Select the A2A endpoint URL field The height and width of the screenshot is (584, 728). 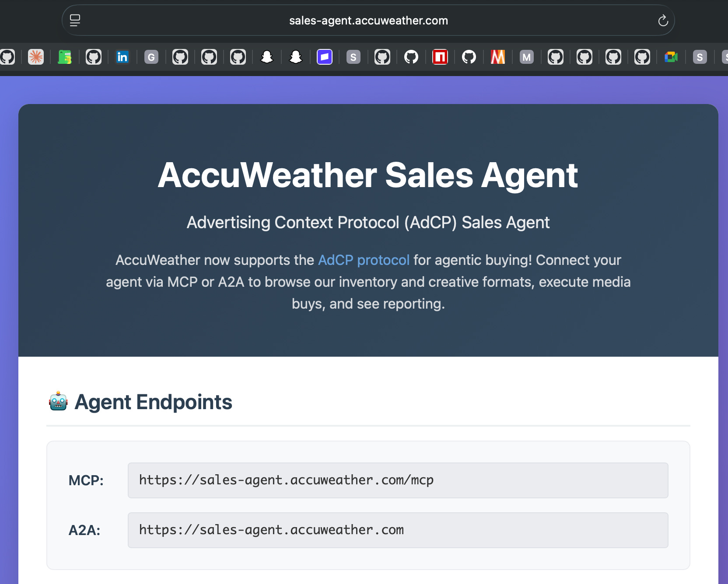point(398,530)
